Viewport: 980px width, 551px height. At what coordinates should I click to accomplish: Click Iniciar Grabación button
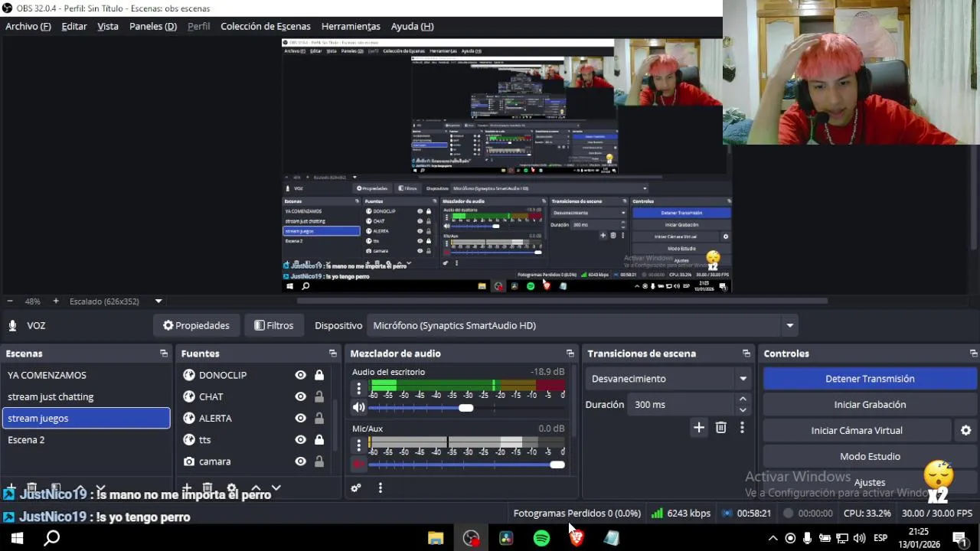click(x=870, y=405)
